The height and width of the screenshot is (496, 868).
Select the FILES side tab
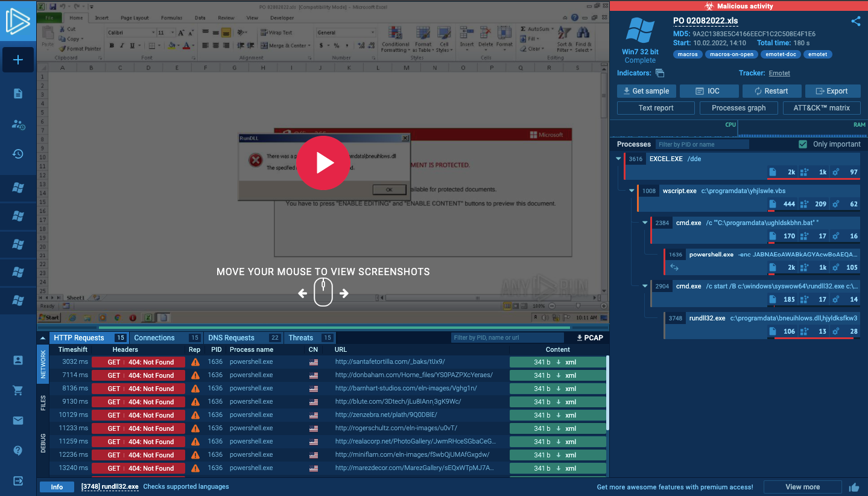point(43,403)
